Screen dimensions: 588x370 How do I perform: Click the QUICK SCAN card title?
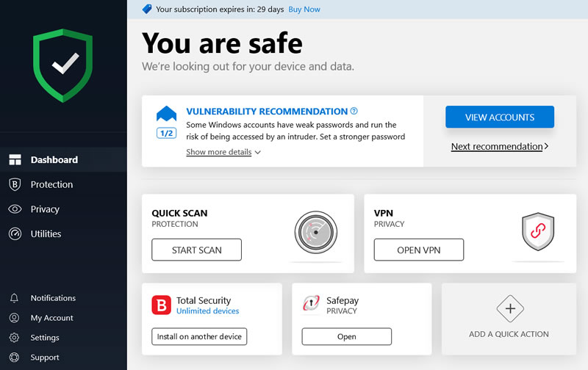click(x=179, y=213)
